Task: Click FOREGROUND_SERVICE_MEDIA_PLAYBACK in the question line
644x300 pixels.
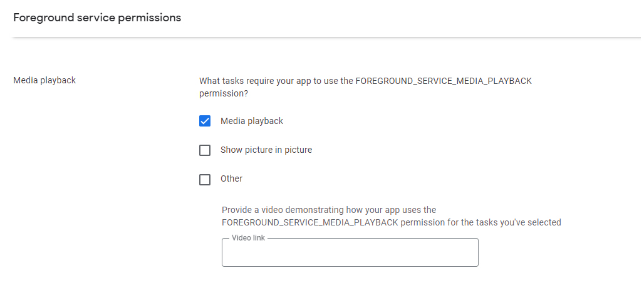Action: [444, 81]
